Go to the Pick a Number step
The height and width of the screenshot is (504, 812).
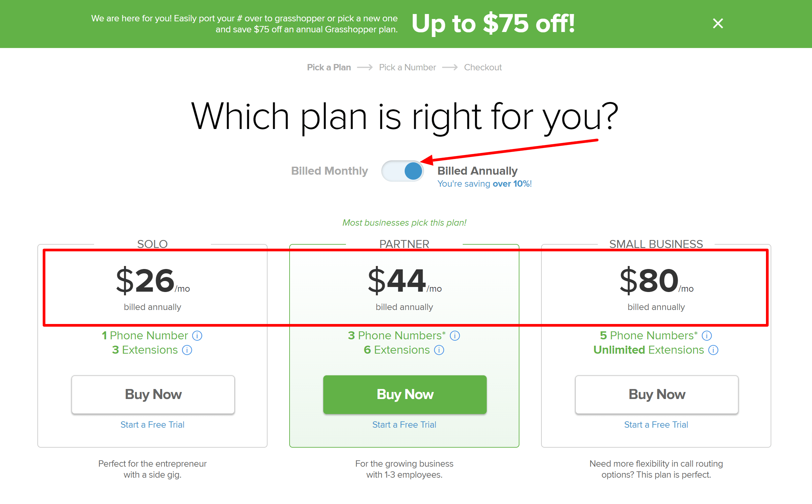coord(407,67)
